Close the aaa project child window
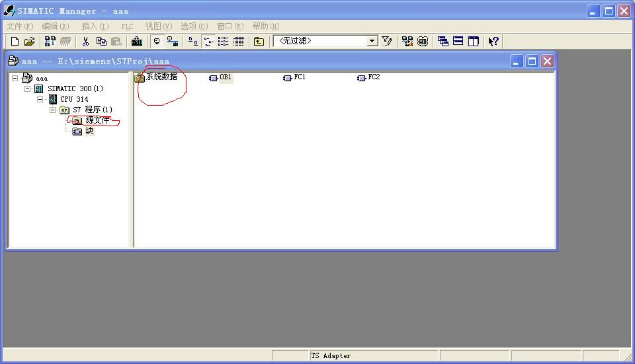635x364 pixels. (547, 61)
